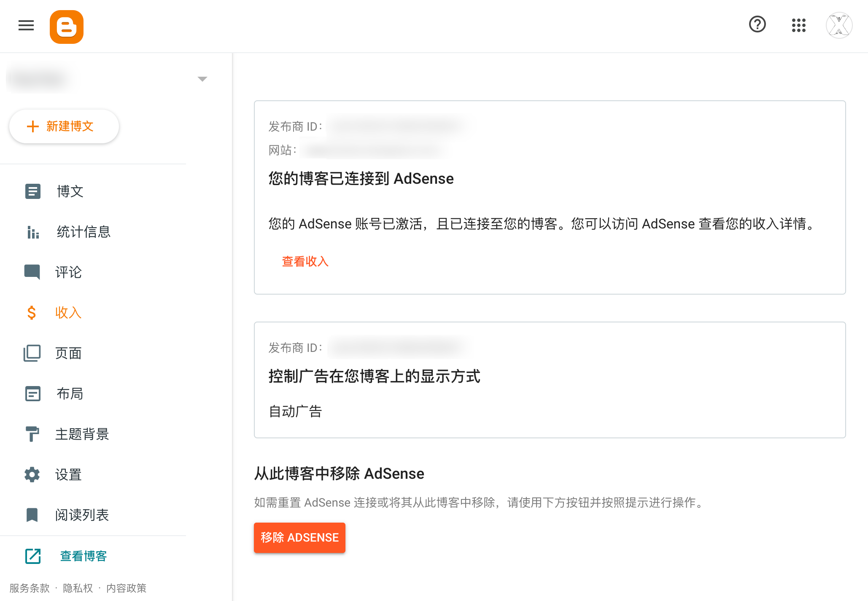The width and height of the screenshot is (868, 601).
Task: Click 移除 ADSENSE button
Action: 299,537
